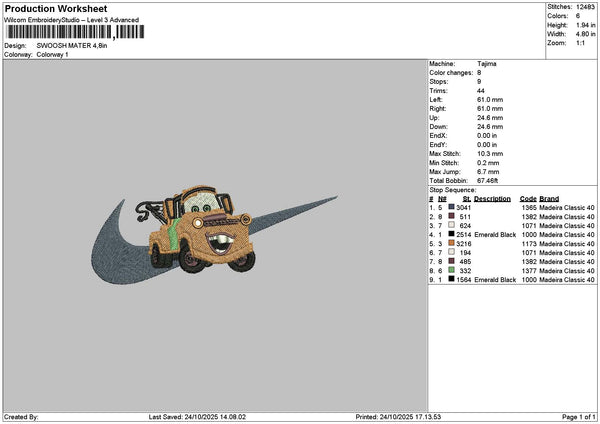Click the Stitches value '12483'
The height and width of the screenshot is (424, 600).
(585, 7)
